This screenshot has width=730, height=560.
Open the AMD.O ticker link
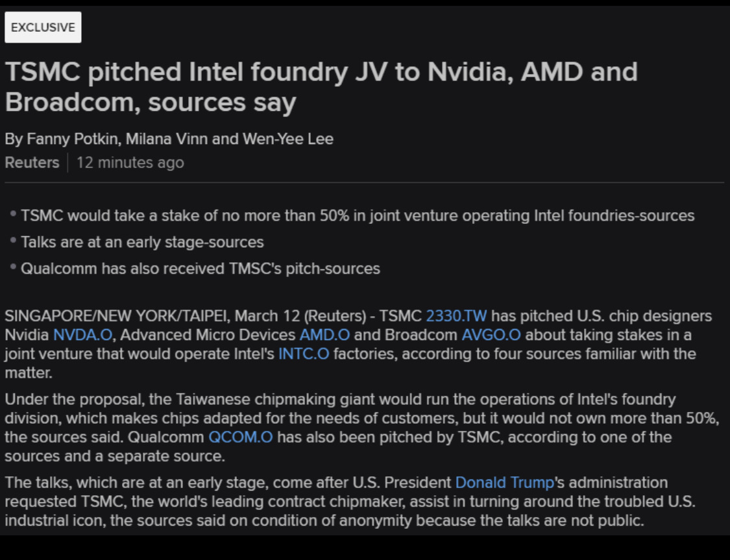[324, 335]
